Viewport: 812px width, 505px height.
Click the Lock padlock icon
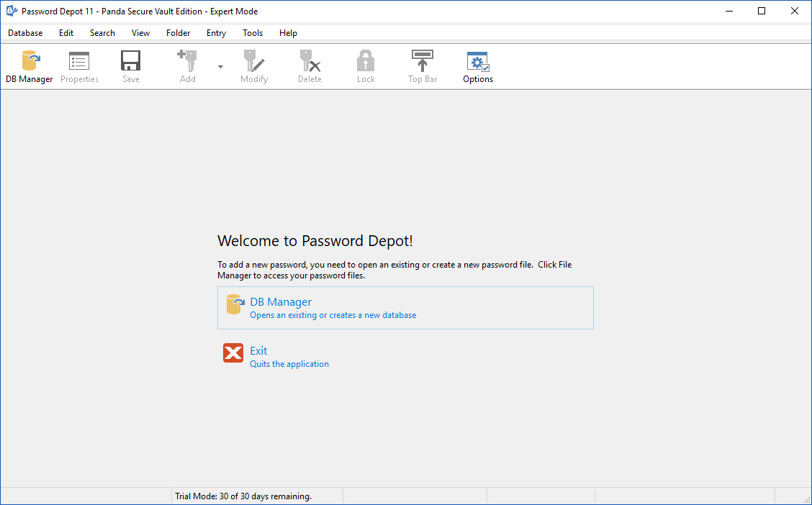coord(366,62)
